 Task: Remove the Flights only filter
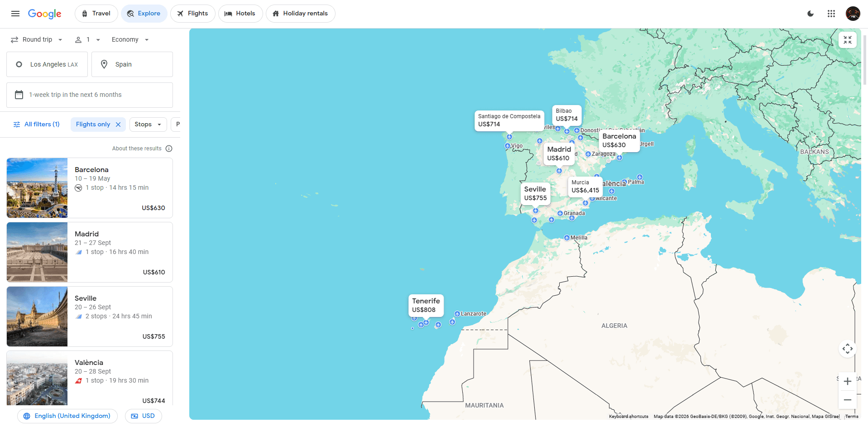(x=118, y=125)
